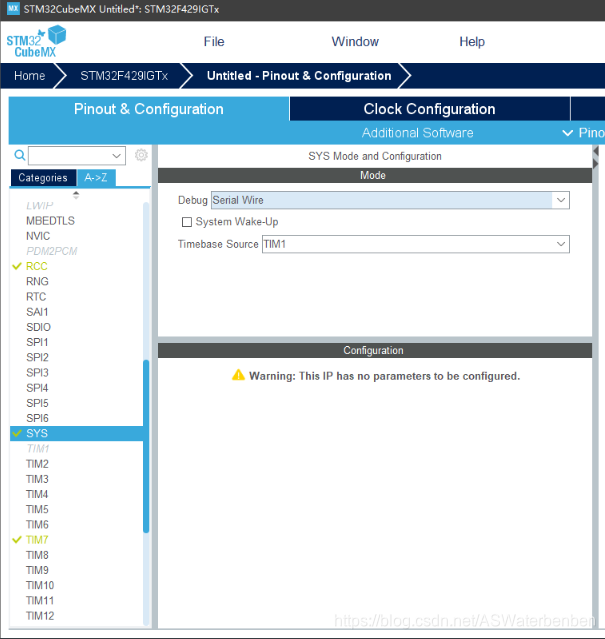Click the search magnifier icon
The width and height of the screenshot is (605, 639).
pyautogui.click(x=19, y=155)
